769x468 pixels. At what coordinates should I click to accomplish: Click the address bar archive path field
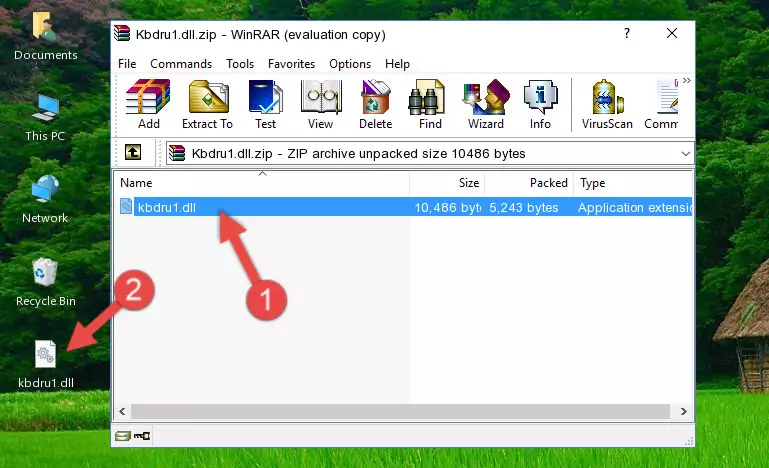430,154
